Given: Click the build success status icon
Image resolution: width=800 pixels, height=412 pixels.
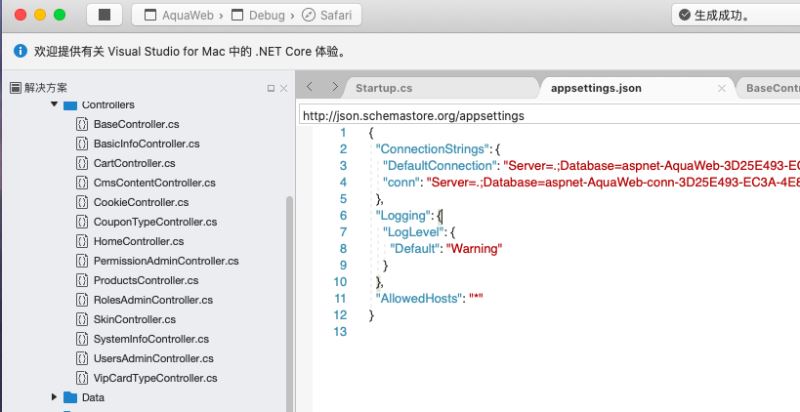Looking at the screenshot, I should click(684, 15).
